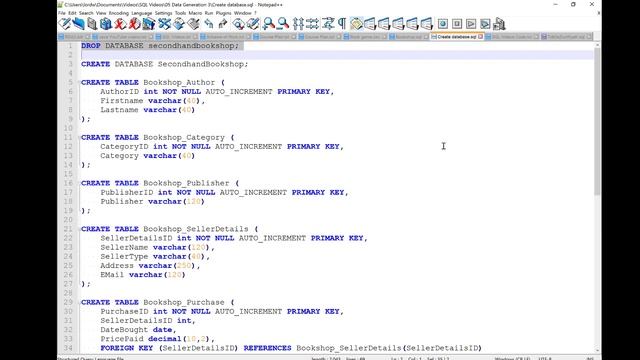Open the File menu
This screenshot has height=360, width=640.
pos(62,13)
